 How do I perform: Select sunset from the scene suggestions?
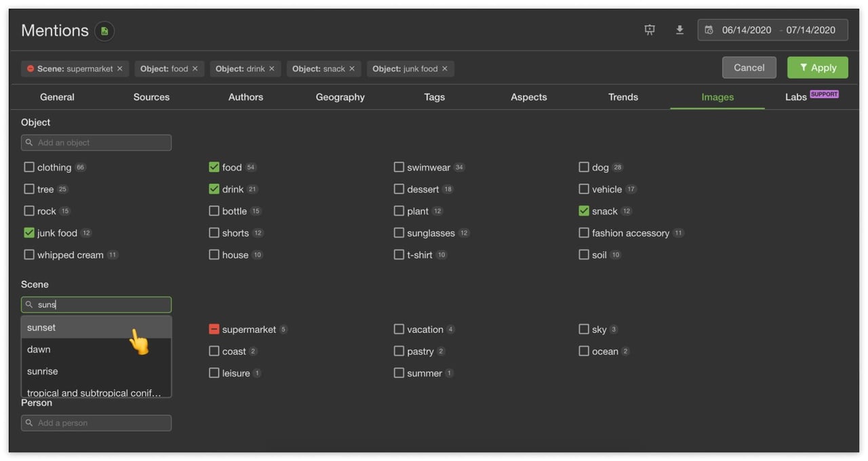pyautogui.click(x=41, y=327)
